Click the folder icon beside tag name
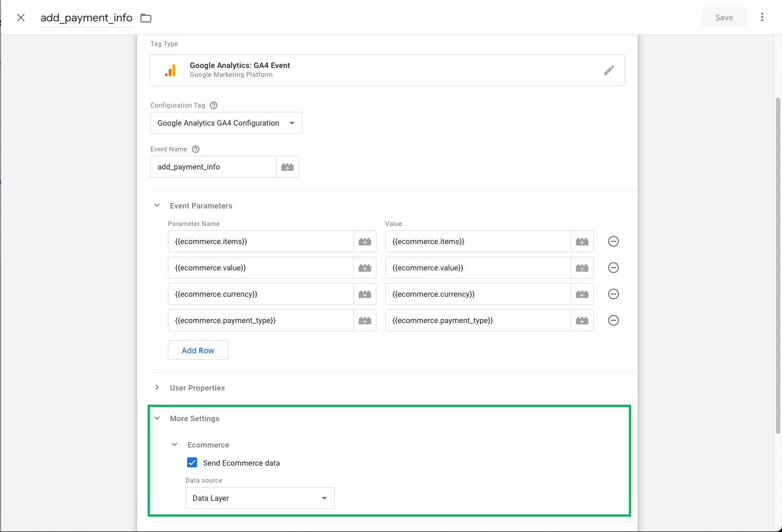782x532 pixels. pos(146,18)
